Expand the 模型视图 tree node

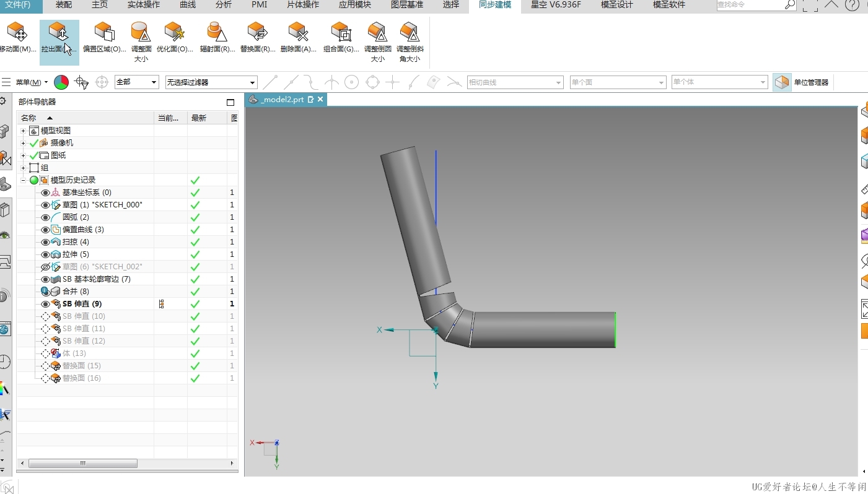tap(24, 131)
